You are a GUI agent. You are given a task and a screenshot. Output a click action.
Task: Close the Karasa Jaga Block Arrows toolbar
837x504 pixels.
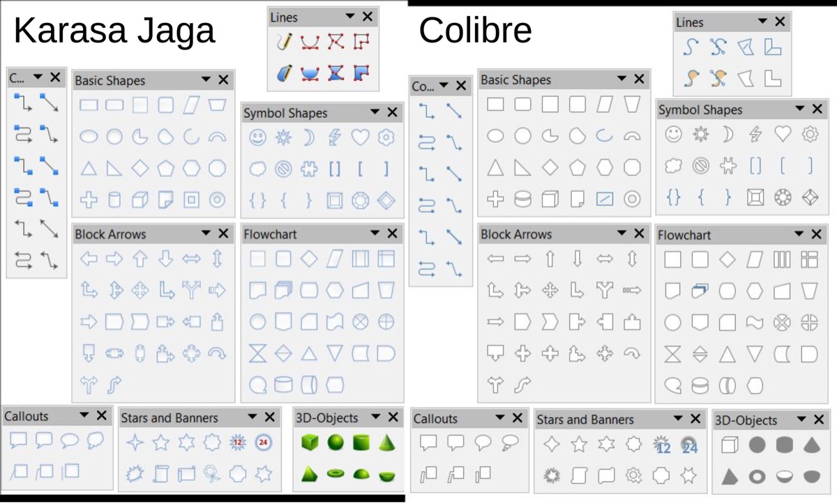pos(223,234)
